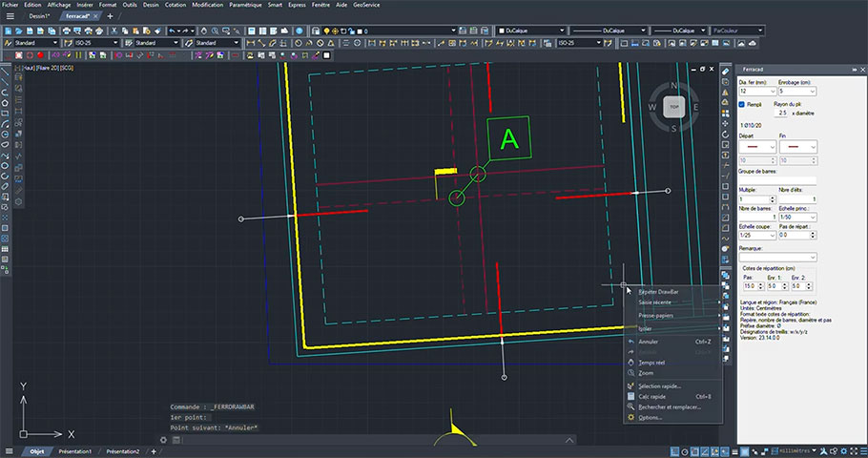Open the ParCouleur color selector
This screenshot has height=458, width=868.
(x=736, y=31)
